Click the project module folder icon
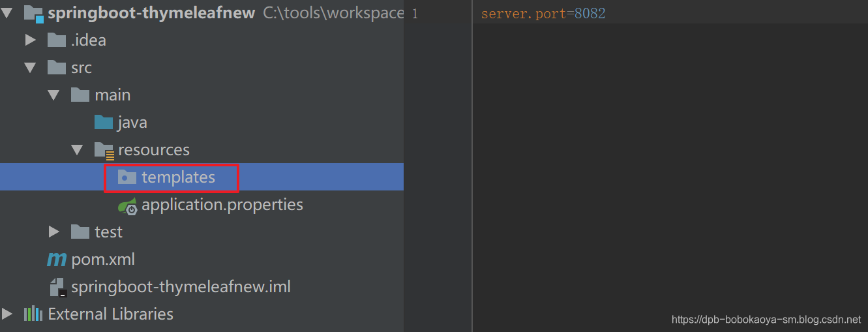Image resolution: width=868 pixels, height=332 pixels. [33, 14]
